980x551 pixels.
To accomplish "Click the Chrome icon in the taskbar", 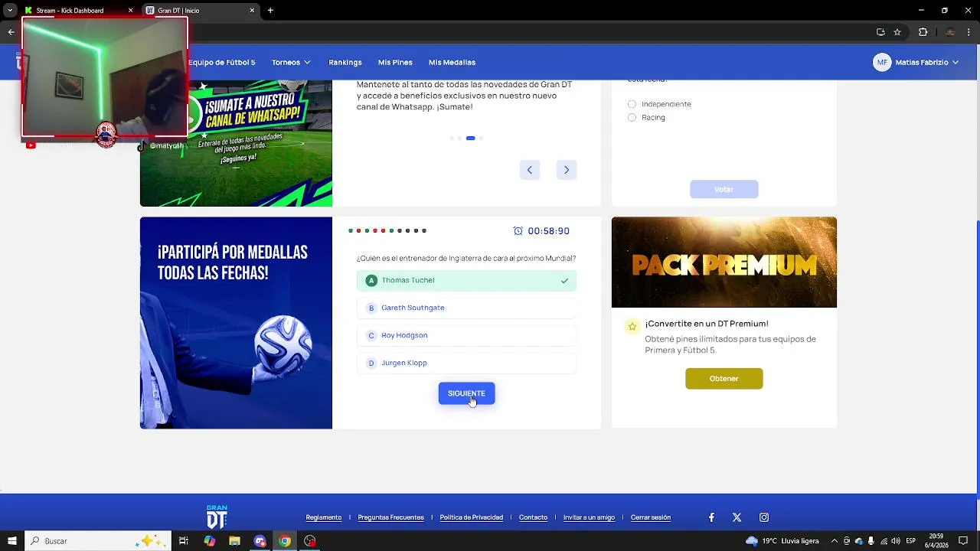I will [285, 541].
